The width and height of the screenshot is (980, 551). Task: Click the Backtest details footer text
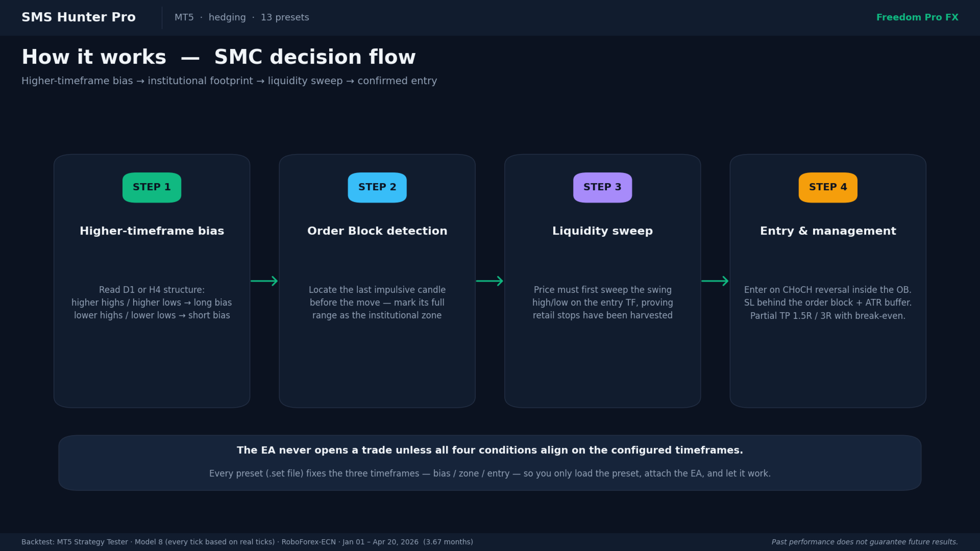[x=247, y=542]
